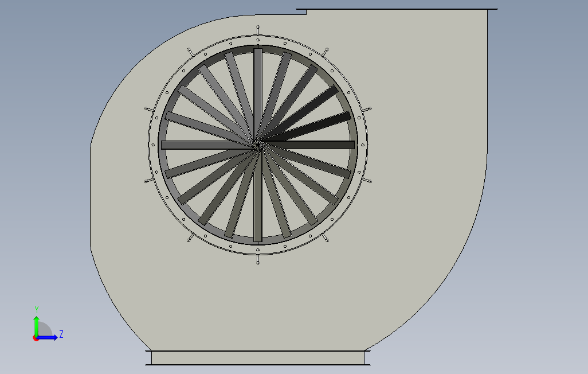588x374 pixels.
Task: Click the blue Z axis arrow on triad
Action: [48, 338]
